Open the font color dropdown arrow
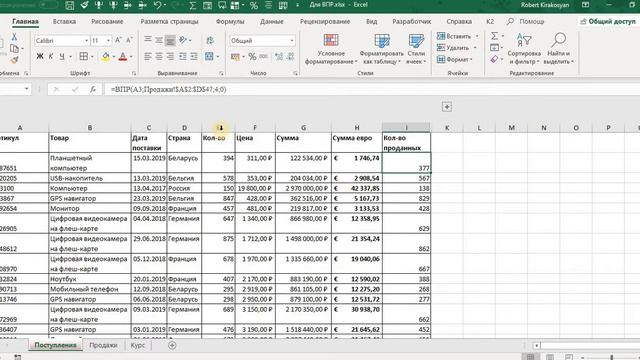This screenshot has height=360, width=640. click(x=131, y=57)
